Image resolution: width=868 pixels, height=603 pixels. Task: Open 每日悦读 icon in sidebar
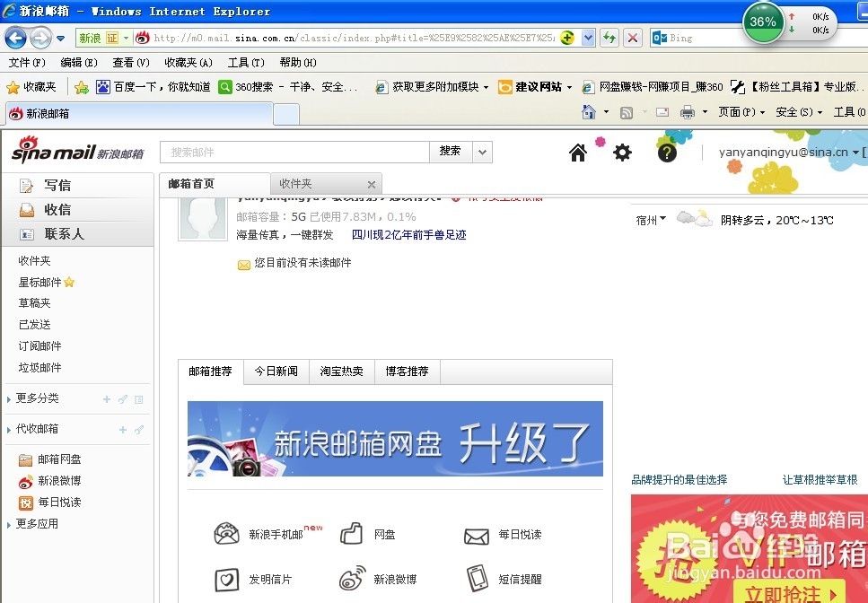pos(26,502)
